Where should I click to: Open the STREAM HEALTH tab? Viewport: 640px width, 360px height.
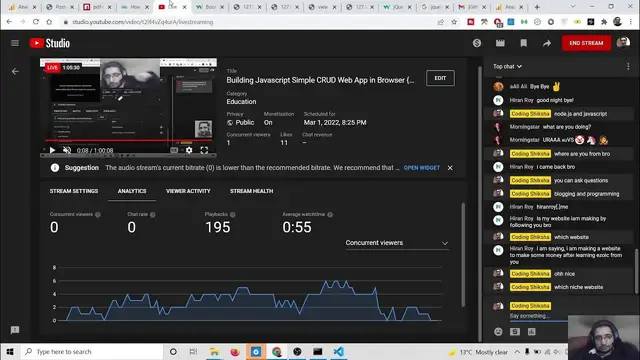click(x=251, y=191)
